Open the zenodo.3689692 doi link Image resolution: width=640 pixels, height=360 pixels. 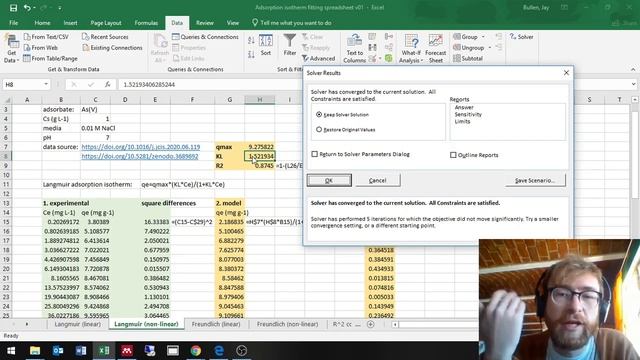140,156
